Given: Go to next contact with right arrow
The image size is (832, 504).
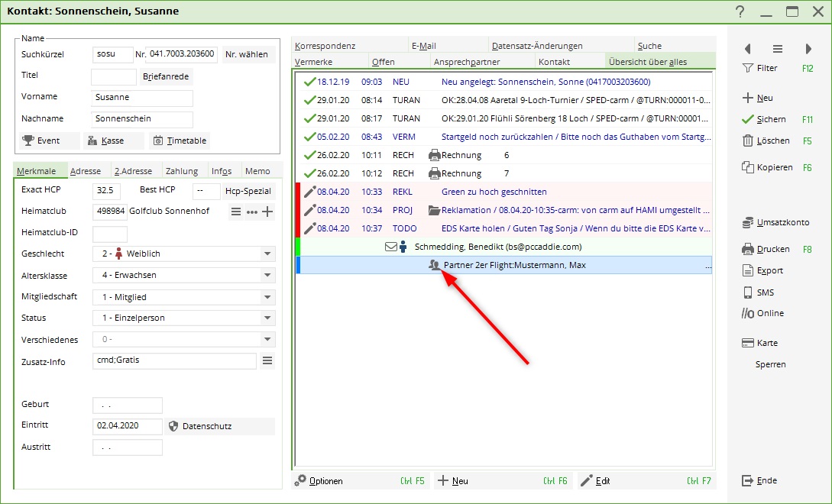Looking at the screenshot, I should (808, 49).
